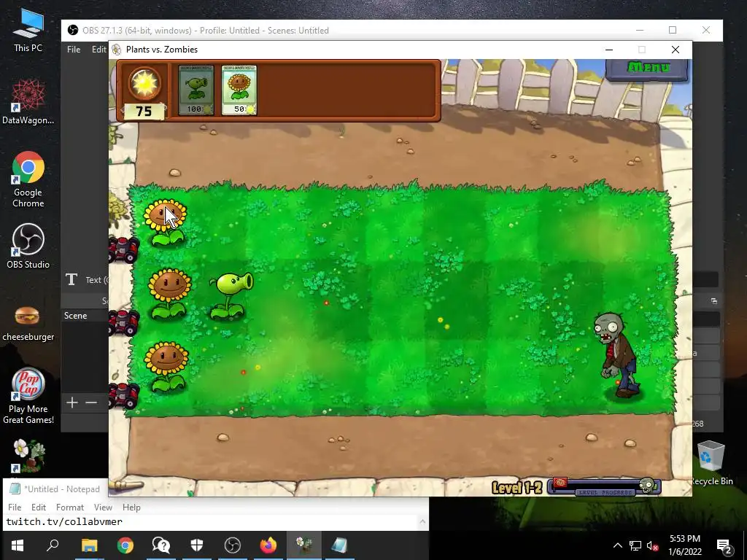Open OBS Studio desktop shortcut

click(x=28, y=246)
